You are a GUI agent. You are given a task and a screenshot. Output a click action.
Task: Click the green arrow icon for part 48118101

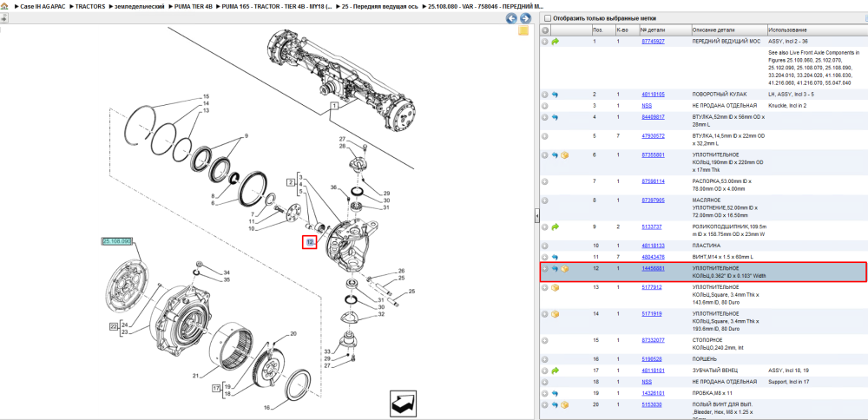click(556, 371)
